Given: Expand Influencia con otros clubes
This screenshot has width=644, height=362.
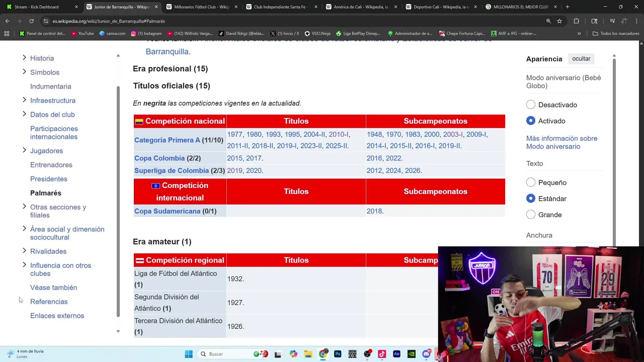Looking at the screenshot, I should pyautogui.click(x=24, y=265).
